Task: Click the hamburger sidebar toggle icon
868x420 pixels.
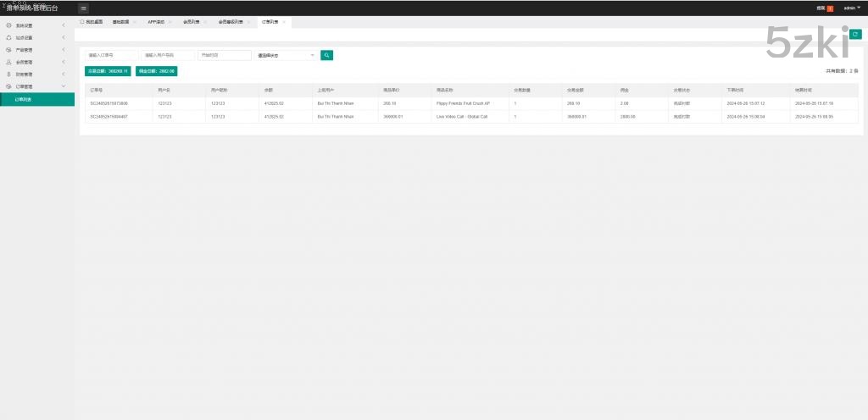Action: [x=84, y=8]
